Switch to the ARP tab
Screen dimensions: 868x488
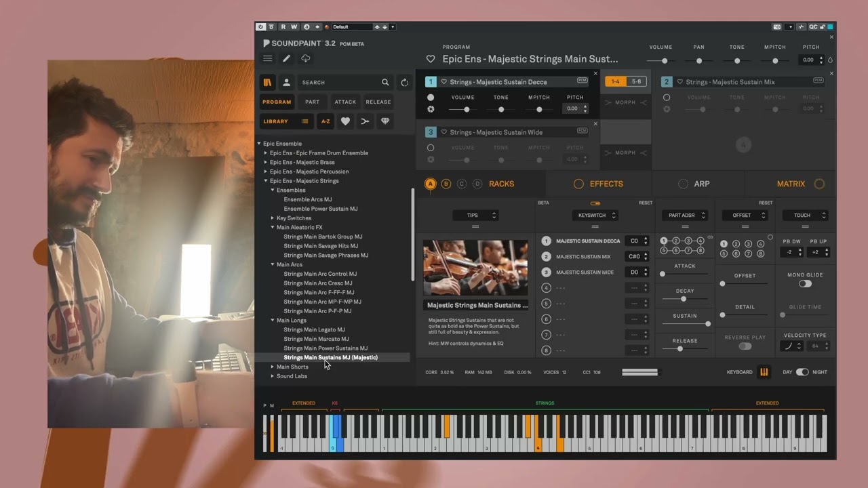[x=694, y=184]
